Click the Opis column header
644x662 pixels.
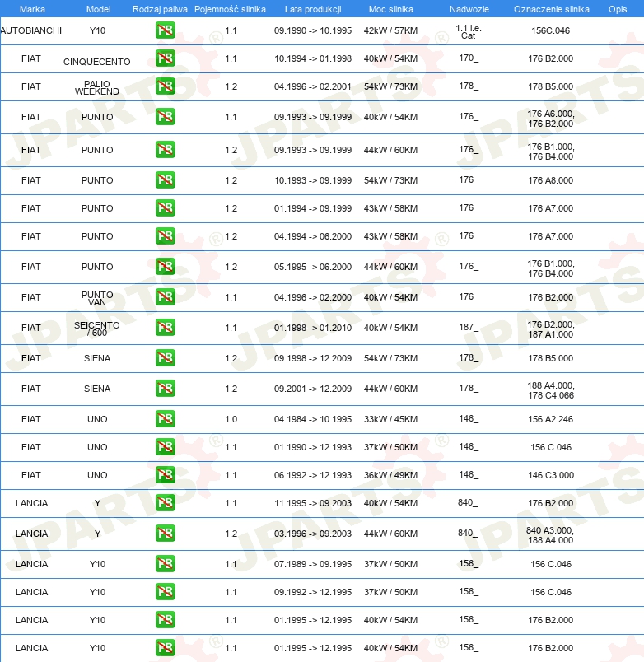pyautogui.click(x=618, y=9)
